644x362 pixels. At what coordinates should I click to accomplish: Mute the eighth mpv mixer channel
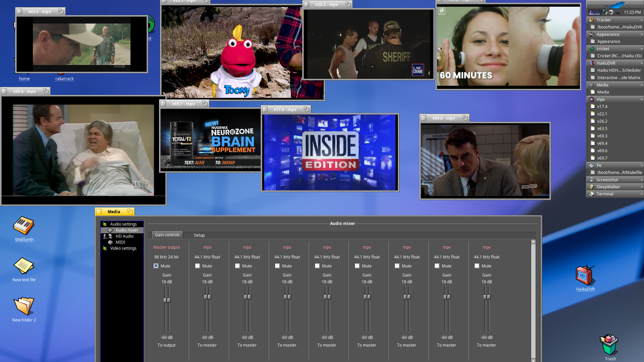click(477, 266)
